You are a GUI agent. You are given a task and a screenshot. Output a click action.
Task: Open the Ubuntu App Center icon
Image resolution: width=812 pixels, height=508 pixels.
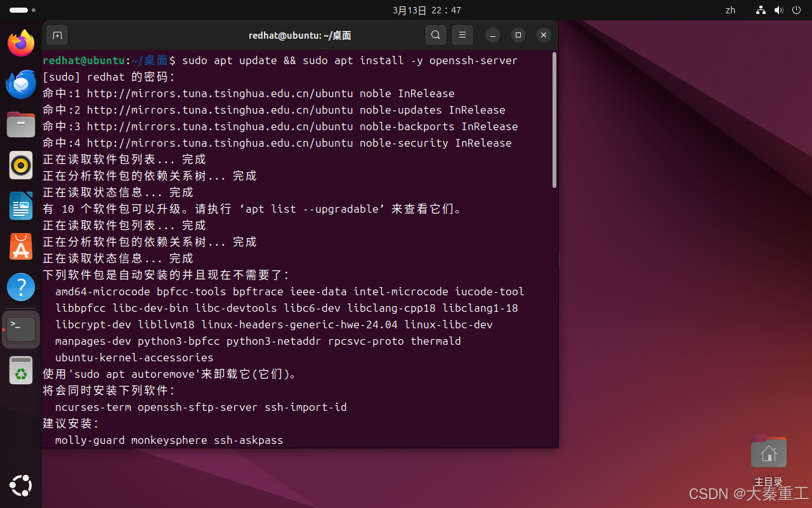coord(21,246)
